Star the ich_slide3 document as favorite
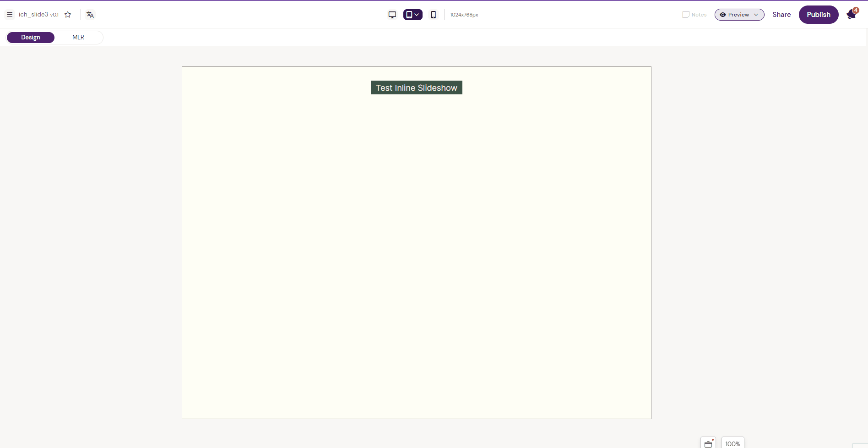Image resolution: width=868 pixels, height=448 pixels. click(x=68, y=14)
